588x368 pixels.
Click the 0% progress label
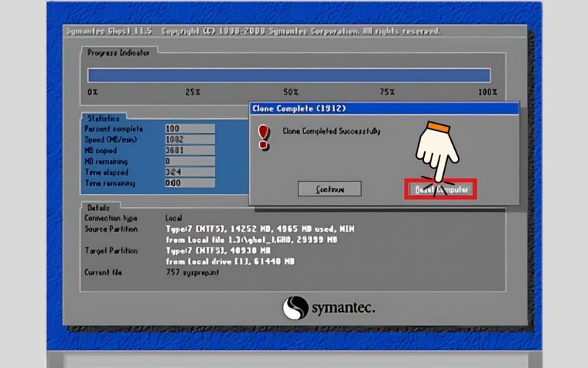click(x=93, y=92)
